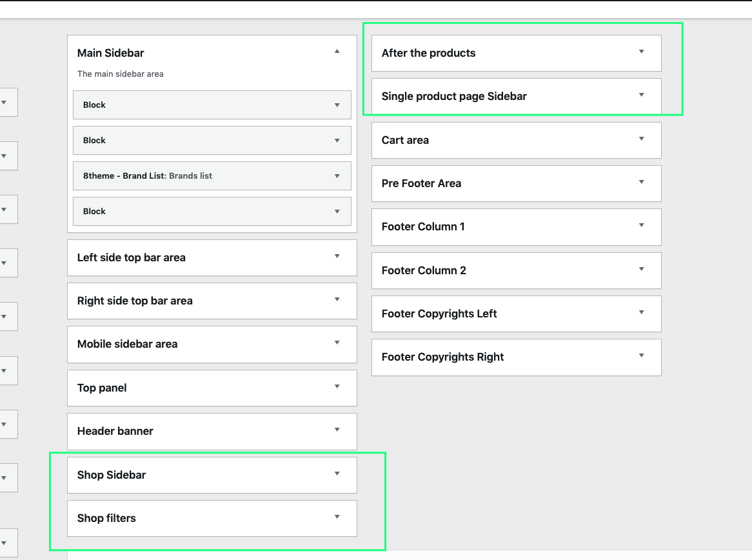
Task: Expand the Shop filters arrow
Action: (x=337, y=517)
